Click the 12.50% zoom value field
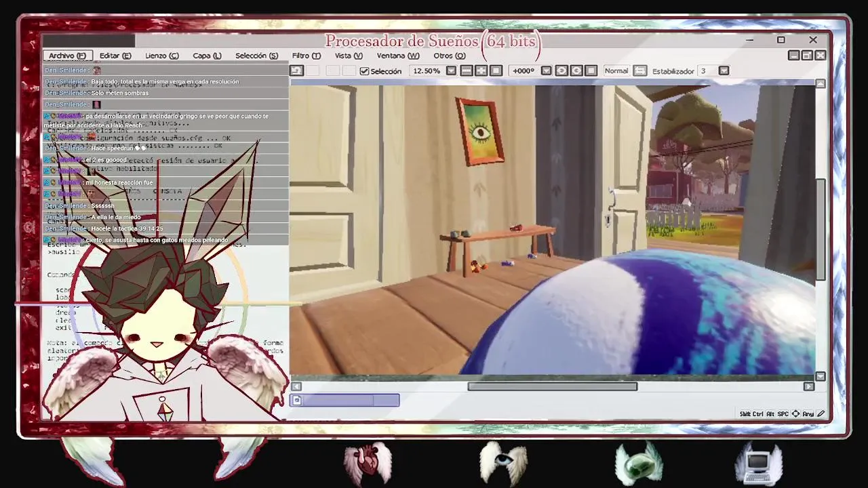 pyautogui.click(x=427, y=71)
